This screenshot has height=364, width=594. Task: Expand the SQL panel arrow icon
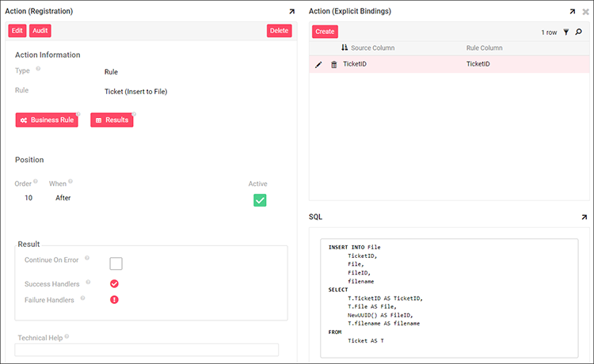[584, 217]
